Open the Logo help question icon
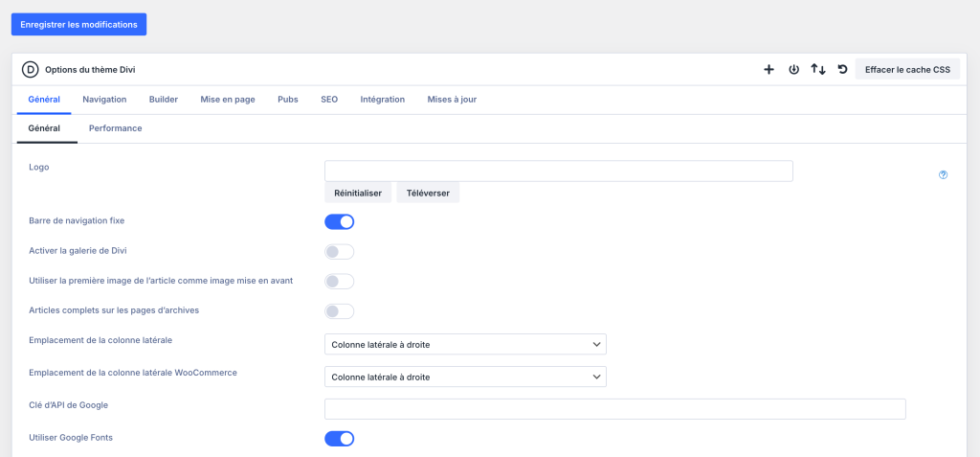The image size is (980, 457). click(x=943, y=174)
